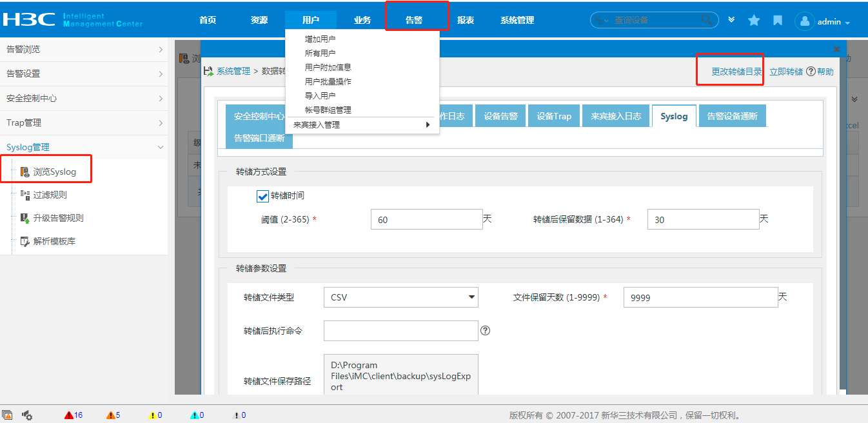Open the 用户 menu
Screen dimensions: 868x423
tap(311, 20)
